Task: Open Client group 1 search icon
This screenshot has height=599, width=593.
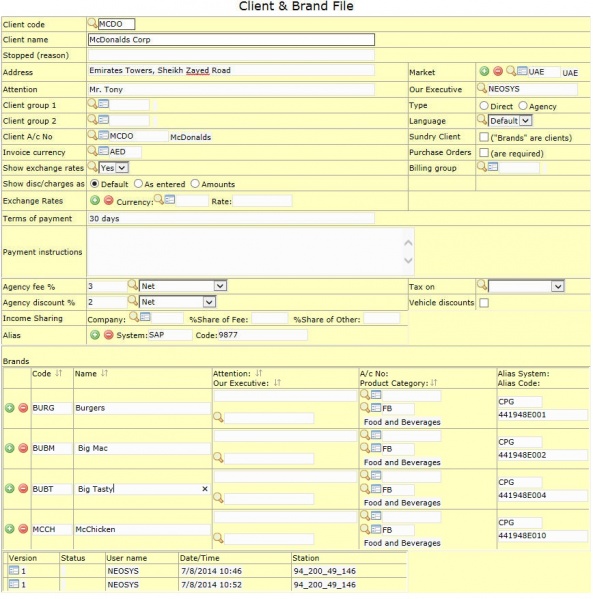Action: click(92, 104)
